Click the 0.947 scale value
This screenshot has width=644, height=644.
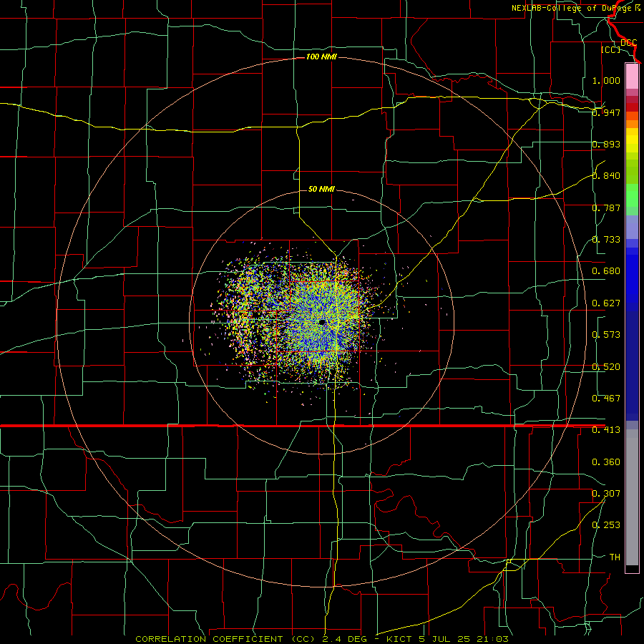606,112
